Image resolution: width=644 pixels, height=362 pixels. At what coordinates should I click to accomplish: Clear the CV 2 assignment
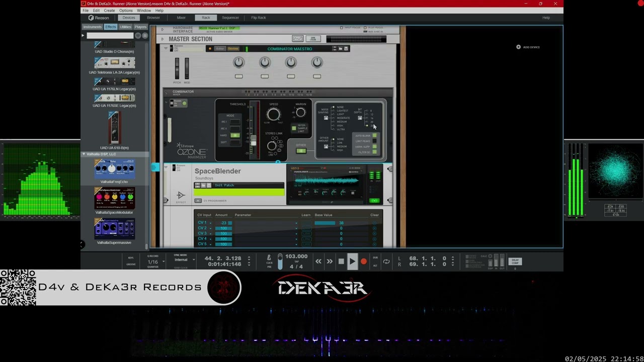(374, 228)
